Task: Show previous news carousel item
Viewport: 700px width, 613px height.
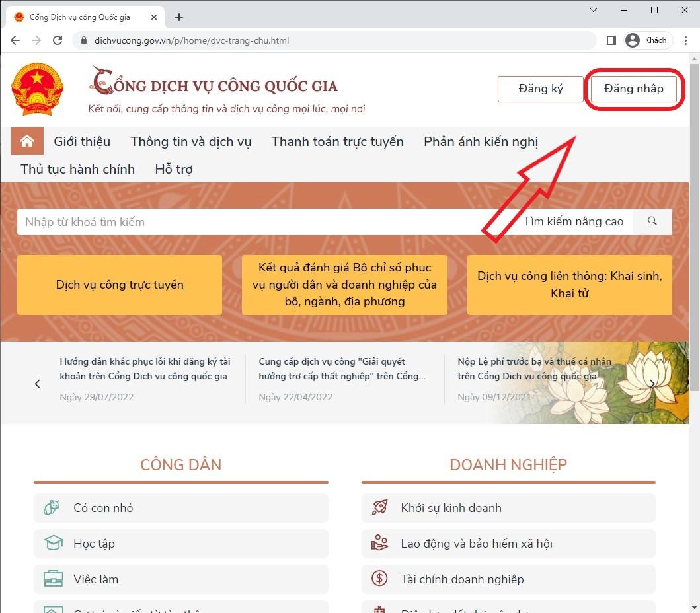Action: 38,384
